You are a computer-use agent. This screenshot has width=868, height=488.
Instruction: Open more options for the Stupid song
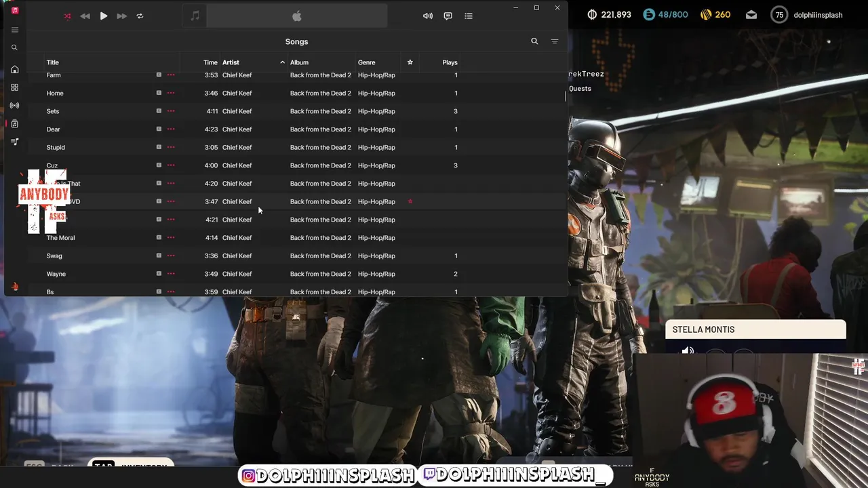click(x=171, y=147)
